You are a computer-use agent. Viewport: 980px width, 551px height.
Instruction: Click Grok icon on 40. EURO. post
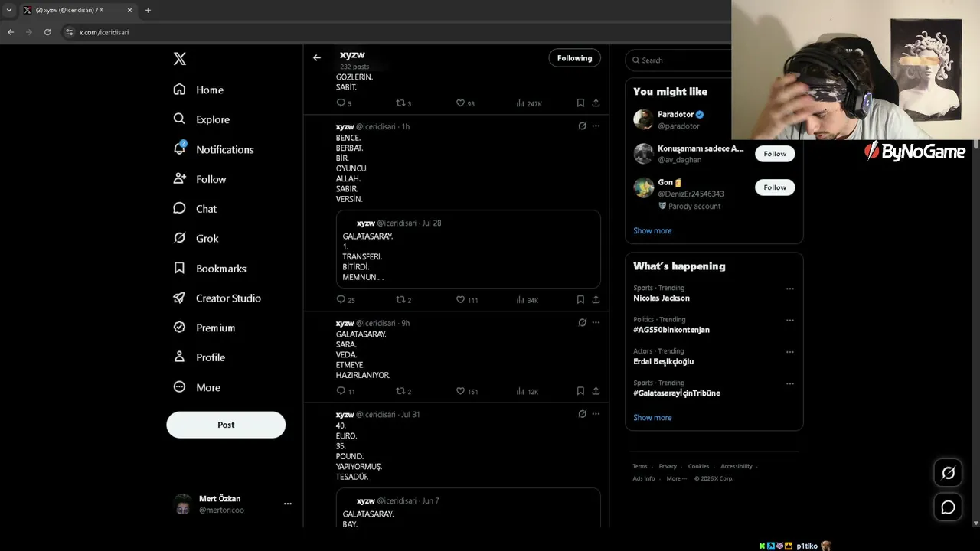582,414
